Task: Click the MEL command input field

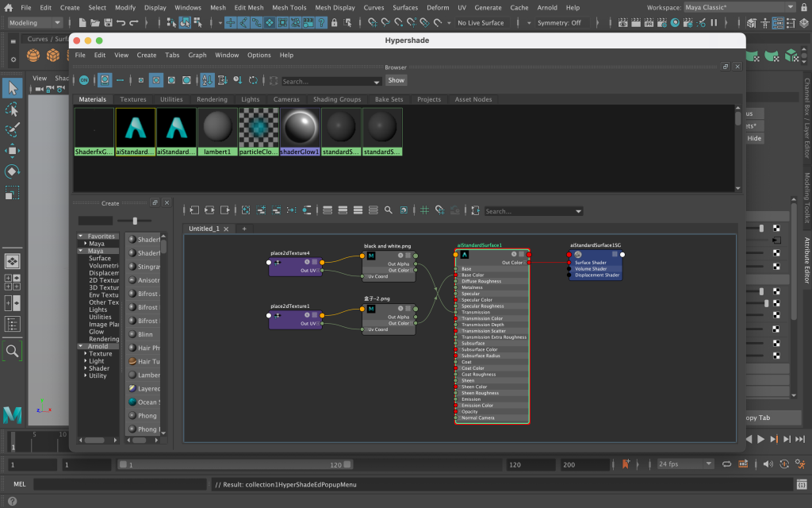Action: point(121,485)
